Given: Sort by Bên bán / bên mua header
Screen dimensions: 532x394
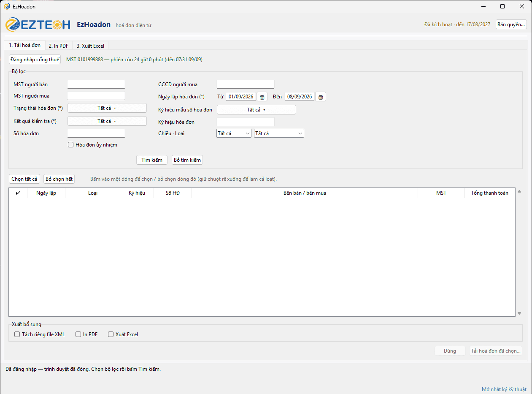Looking at the screenshot, I should (305, 193).
